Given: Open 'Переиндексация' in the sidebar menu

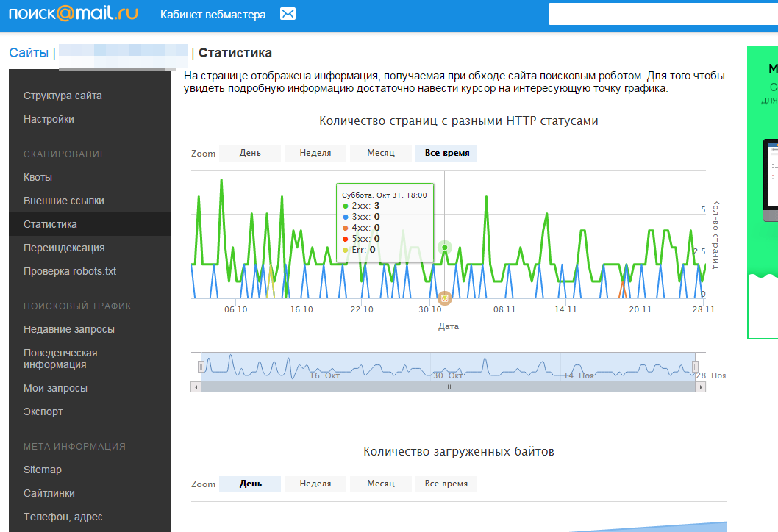Looking at the screenshot, I should pos(64,248).
